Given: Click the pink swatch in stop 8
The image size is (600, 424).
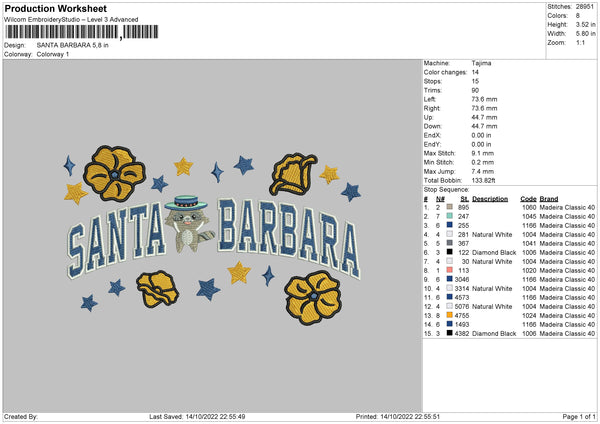Looking at the screenshot, I should 450,270.
